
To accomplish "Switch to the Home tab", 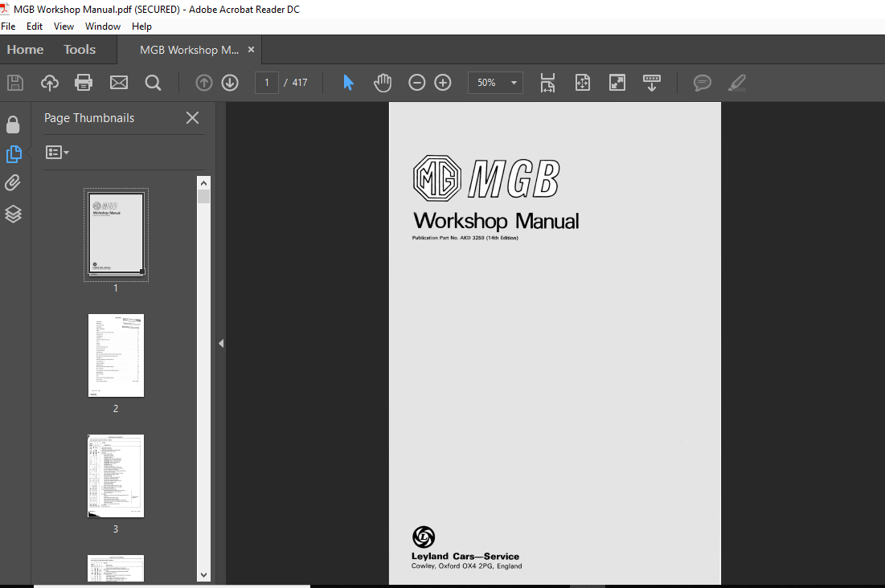I will point(26,50).
